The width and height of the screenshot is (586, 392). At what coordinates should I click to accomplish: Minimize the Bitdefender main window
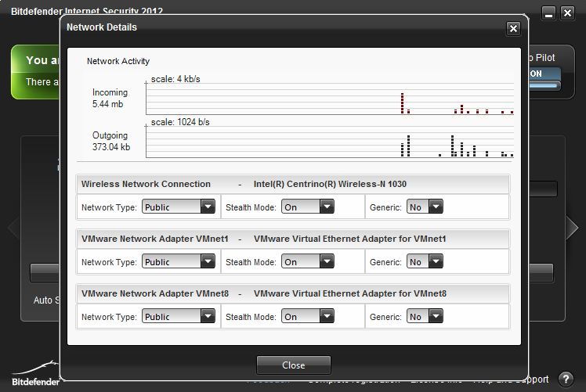(548, 13)
